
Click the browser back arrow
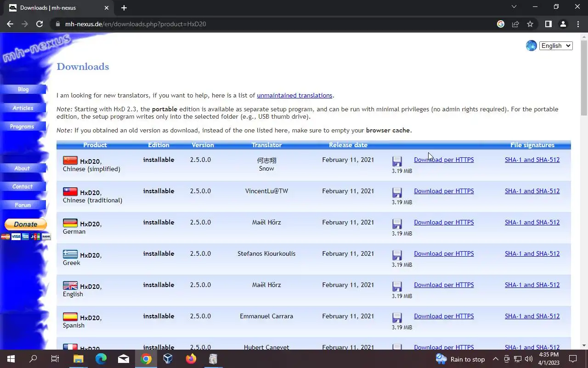point(10,24)
